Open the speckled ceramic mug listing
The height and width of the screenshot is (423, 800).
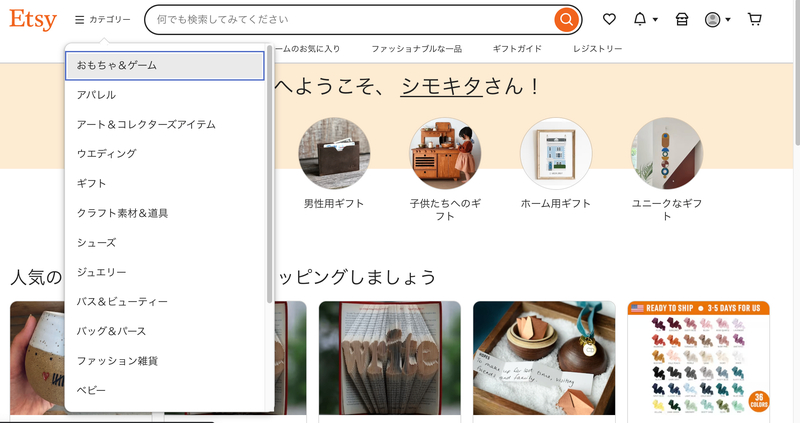pyautogui.click(x=38, y=358)
